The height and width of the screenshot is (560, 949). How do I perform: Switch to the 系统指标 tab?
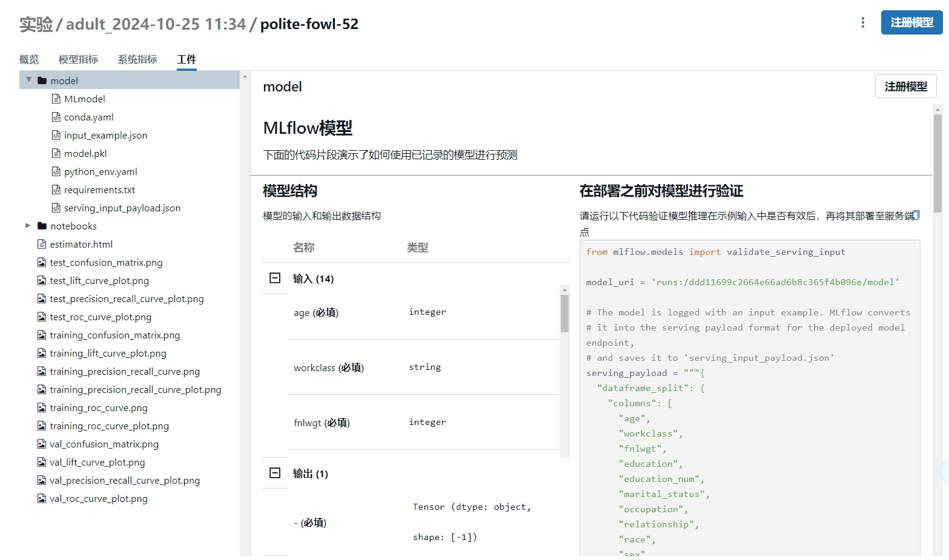click(137, 59)
